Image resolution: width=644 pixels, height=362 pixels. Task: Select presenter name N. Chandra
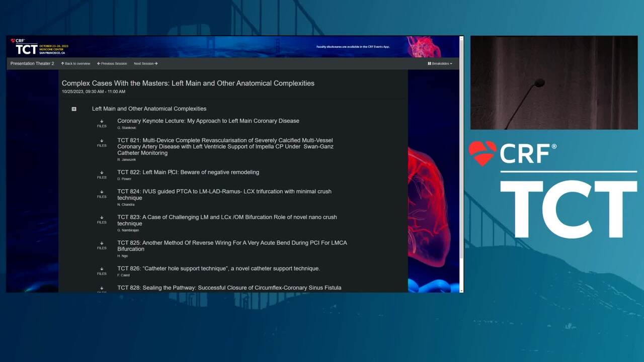[126, 205]
